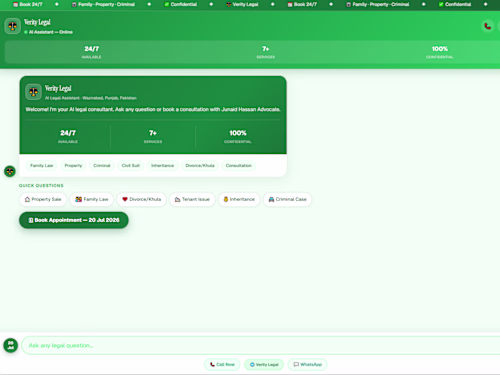The height and width of the screenshot is (375, 500).
Task: Click the heart icon on Divorce/Khula chip
Action: coord(125,199)
